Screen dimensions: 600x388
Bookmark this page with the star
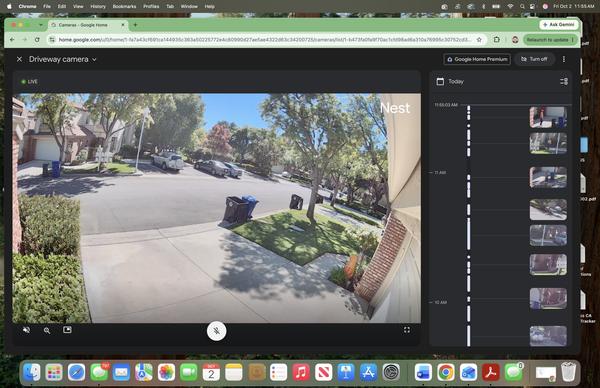[479, 40]
